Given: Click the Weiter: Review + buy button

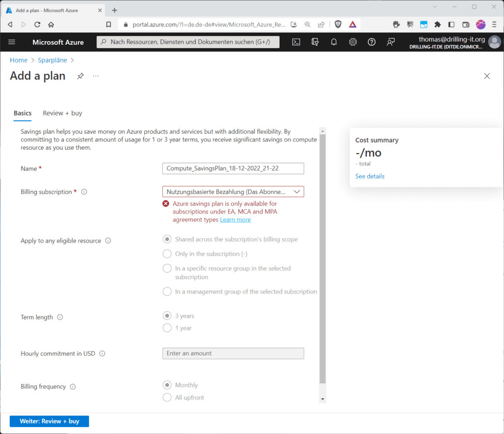Looking at the screenshot, I should [x=49, y=421].
